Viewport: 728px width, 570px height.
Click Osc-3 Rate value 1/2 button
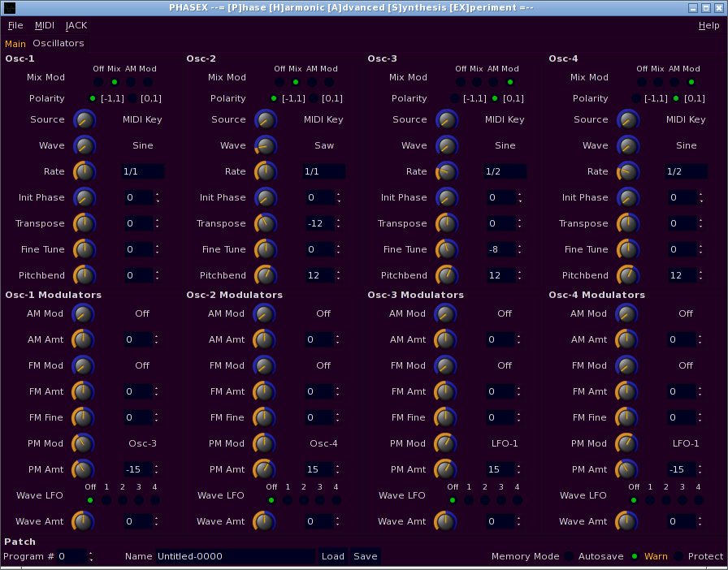pyautogui.click(x=505, y=172)
